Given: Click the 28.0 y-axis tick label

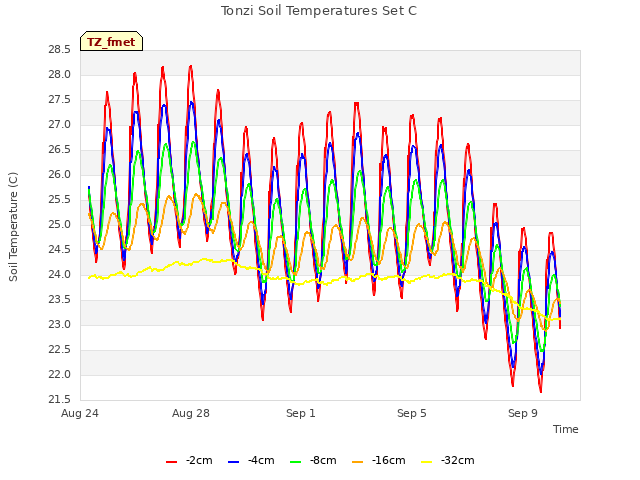Looking at the screenshot, I should point(60,75).
